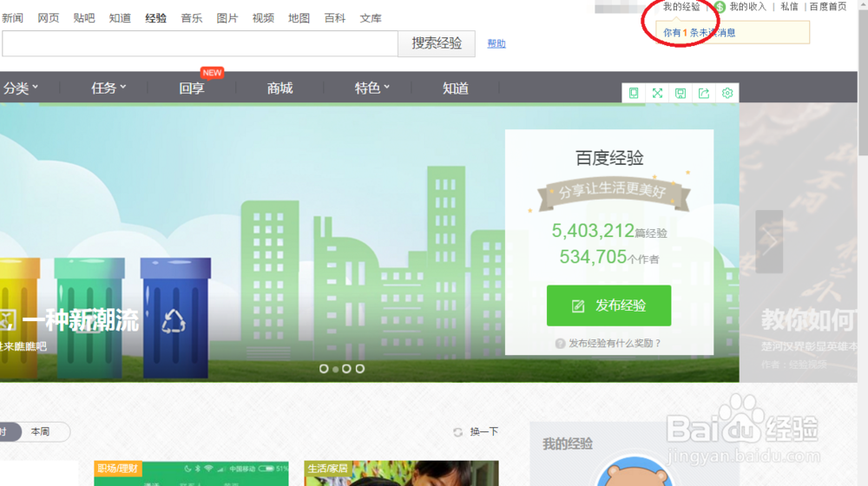Screen dimensions: 868x486
Task: Click the 换一下 refresh link text
Action: coord(484,431)
